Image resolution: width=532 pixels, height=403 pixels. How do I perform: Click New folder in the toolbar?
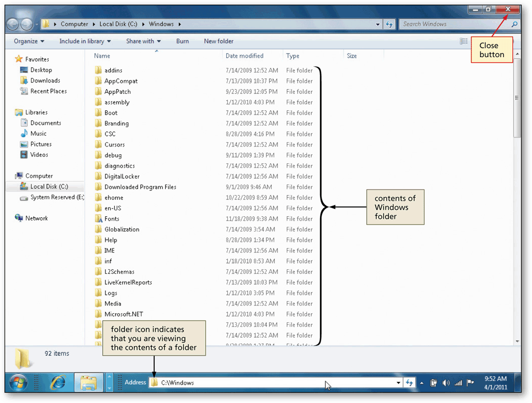pos(218,41)
